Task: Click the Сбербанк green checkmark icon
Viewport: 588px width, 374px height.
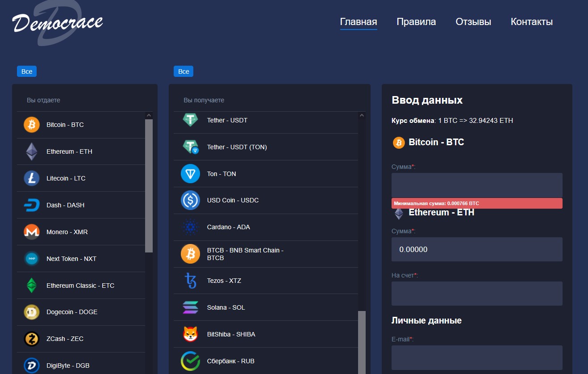Action: [191, 361]
